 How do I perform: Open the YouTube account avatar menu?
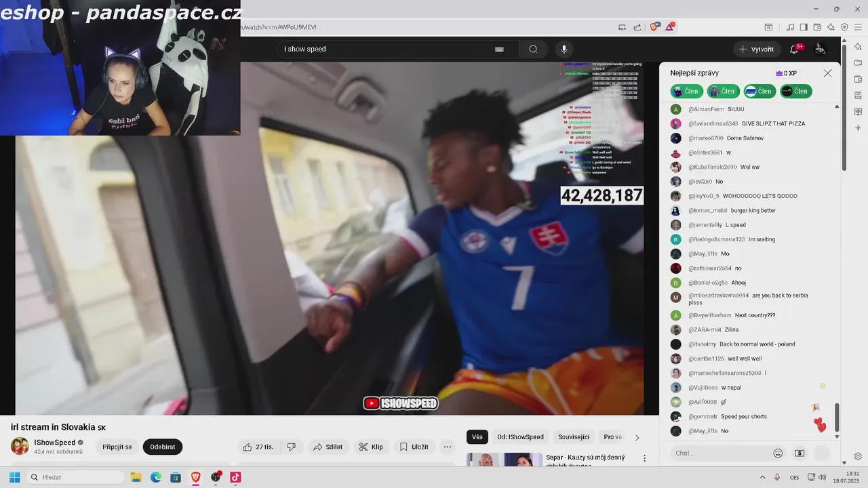(820, 49)
